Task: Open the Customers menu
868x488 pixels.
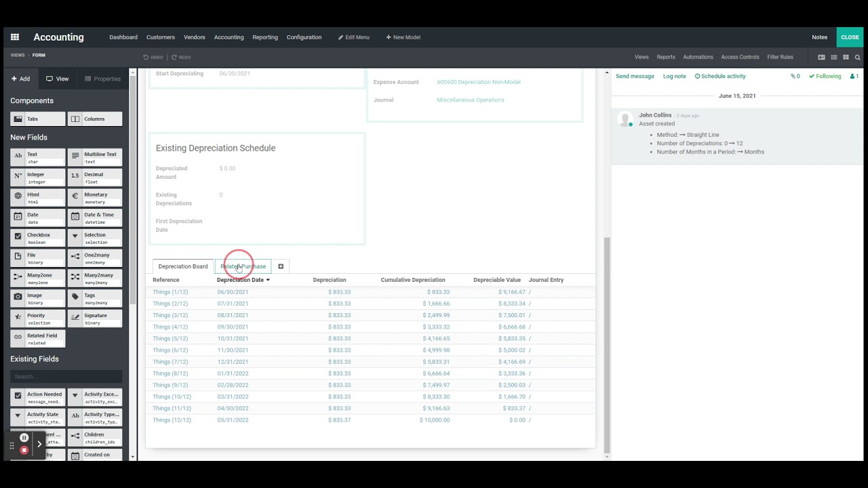Action: (161, 37)
